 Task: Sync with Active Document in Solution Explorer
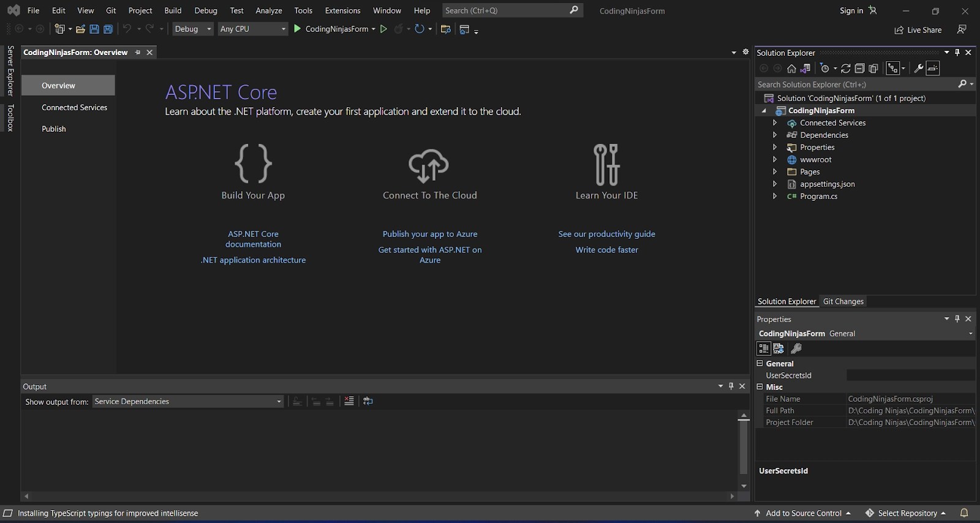tap(846, 69)
